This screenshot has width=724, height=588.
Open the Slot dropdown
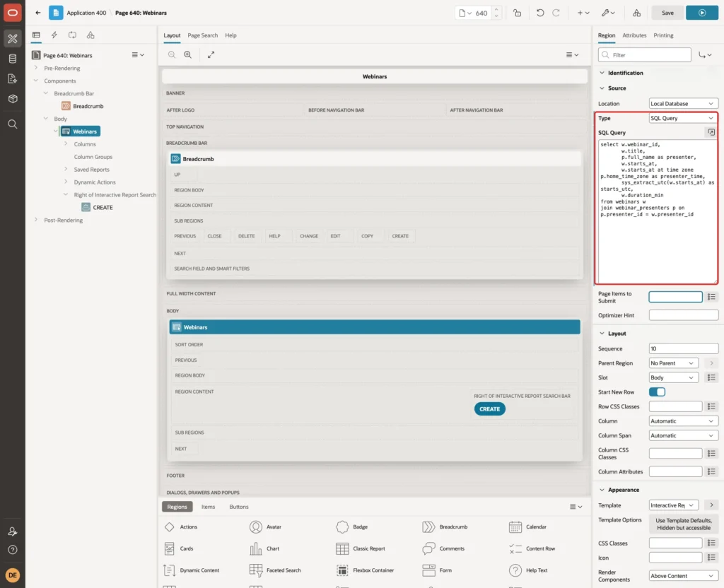[x=673, y=377]
